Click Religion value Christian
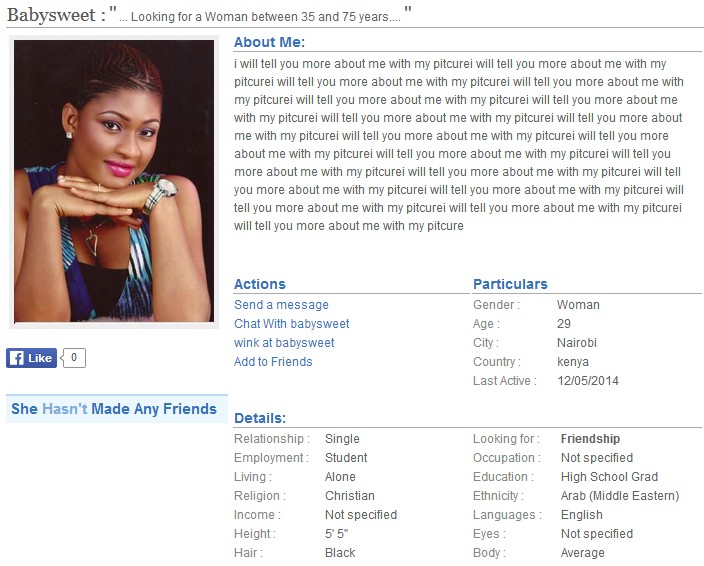 (350, 496)
